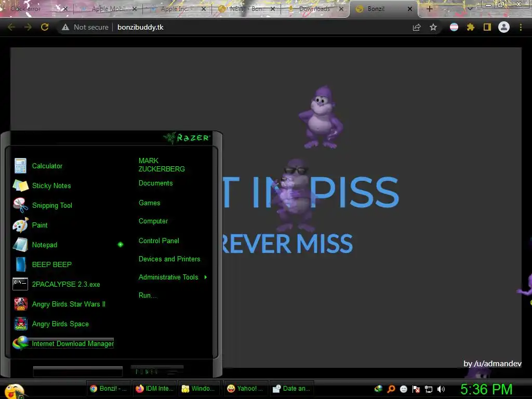Go forward in browser history
532x399 pixels.
coord(28,27)
